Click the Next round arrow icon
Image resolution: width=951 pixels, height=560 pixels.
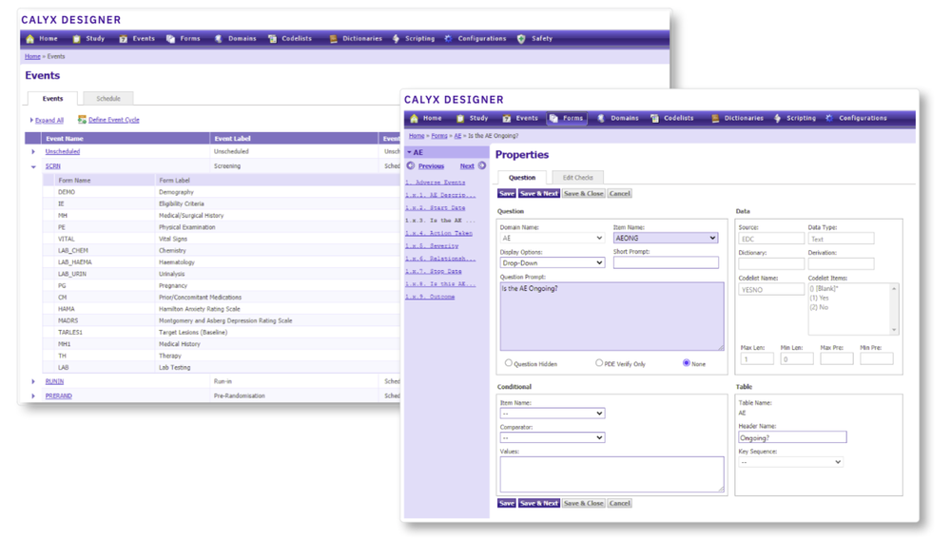[x=482, y=165]
